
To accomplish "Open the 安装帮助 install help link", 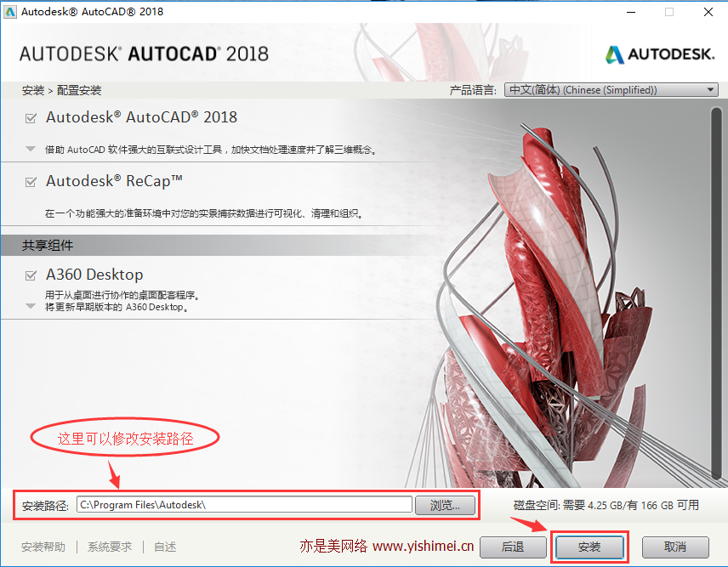I will coord(43,547).
